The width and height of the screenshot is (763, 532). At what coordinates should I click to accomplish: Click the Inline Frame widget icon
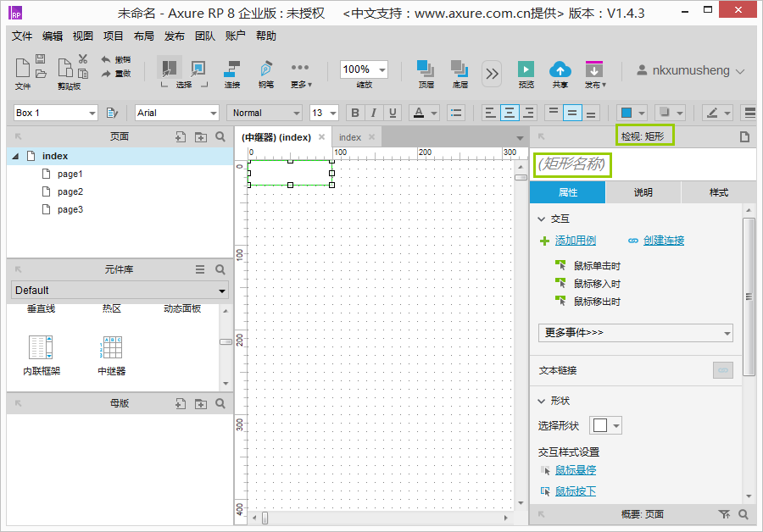41,347
